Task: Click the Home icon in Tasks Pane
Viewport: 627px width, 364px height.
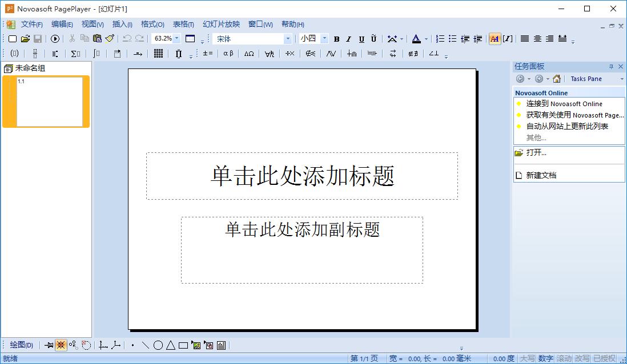Action: tap(557, 79)
